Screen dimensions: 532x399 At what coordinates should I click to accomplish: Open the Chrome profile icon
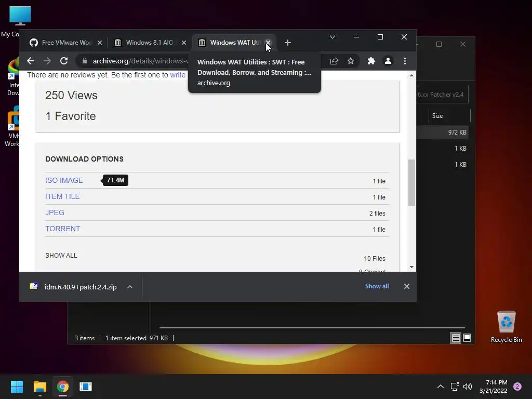pos(388,61)
